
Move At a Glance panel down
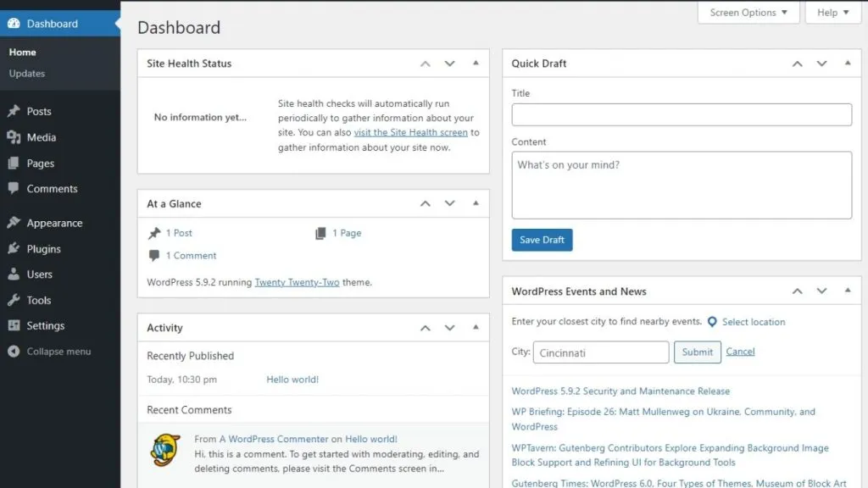[449, 203]
